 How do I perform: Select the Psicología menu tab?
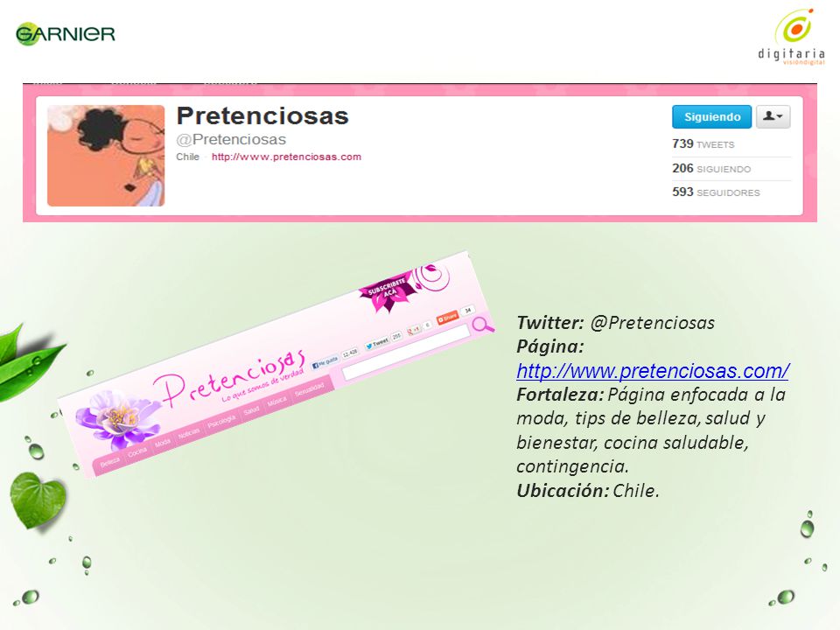tap(221, 421)
